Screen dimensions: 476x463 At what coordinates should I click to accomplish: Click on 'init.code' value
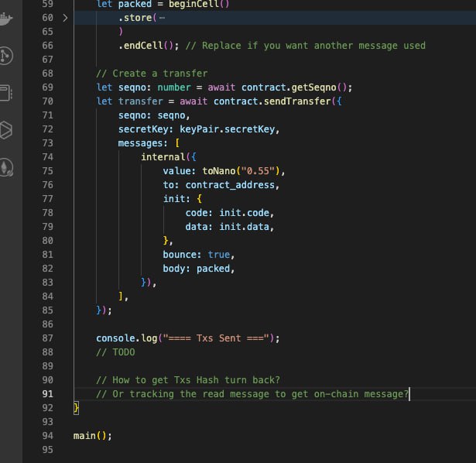click(x=244, y=213)
